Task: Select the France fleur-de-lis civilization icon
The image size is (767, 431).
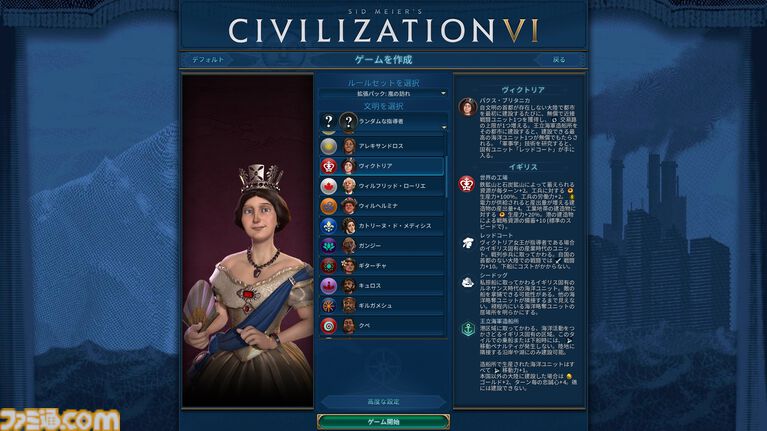Action: click(x=329, y=226)
